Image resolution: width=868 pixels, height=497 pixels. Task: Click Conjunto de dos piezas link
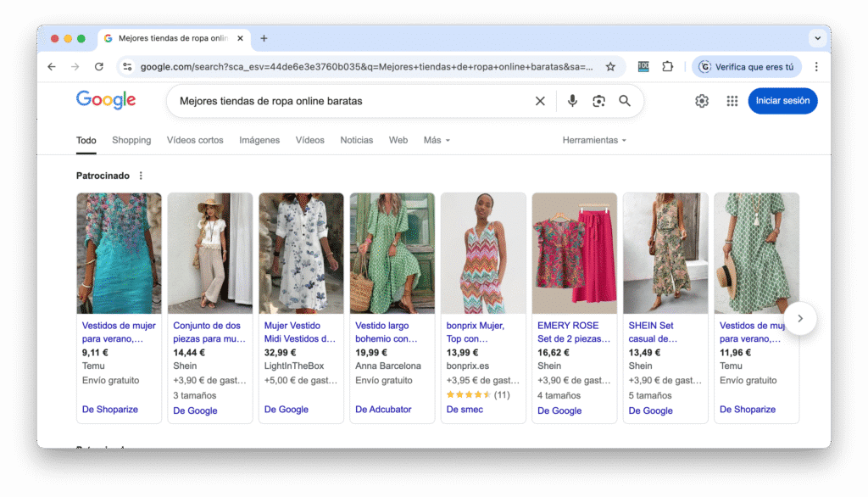pyautogui.click(x=209, y=332)
